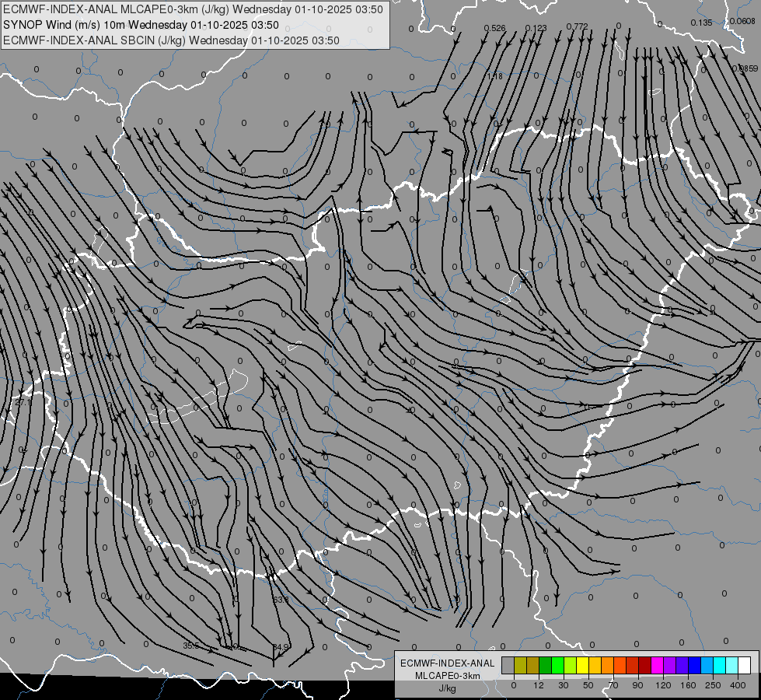Click the MLCAPE0-3km label in the legend box
The width and height of the screenshot is (761, 700).
448,676
